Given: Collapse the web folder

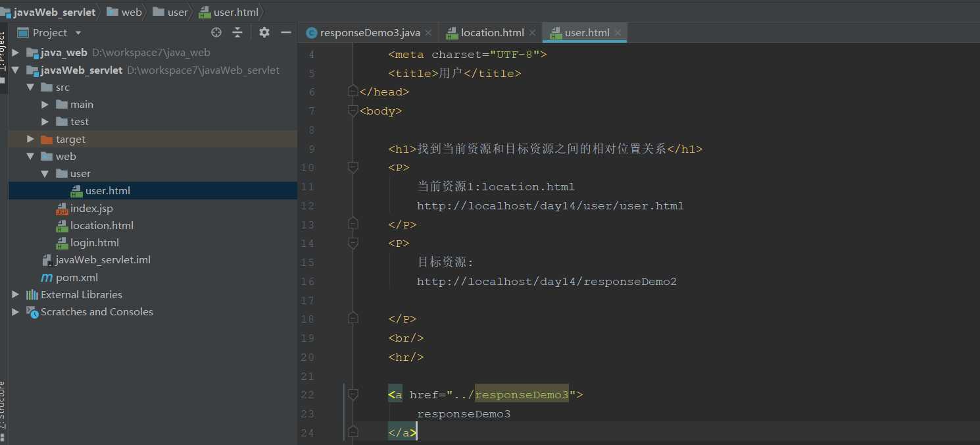Looking at the screenshot, I should tap(30, 156).
